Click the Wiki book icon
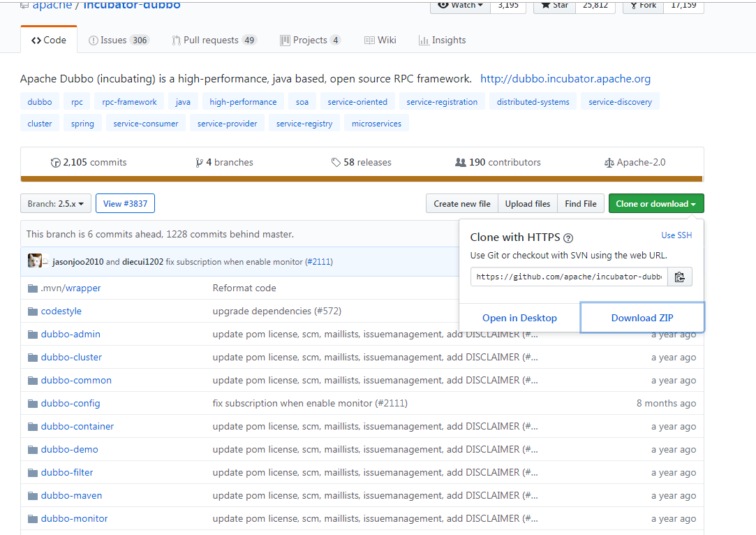 [x=369, y=41]
